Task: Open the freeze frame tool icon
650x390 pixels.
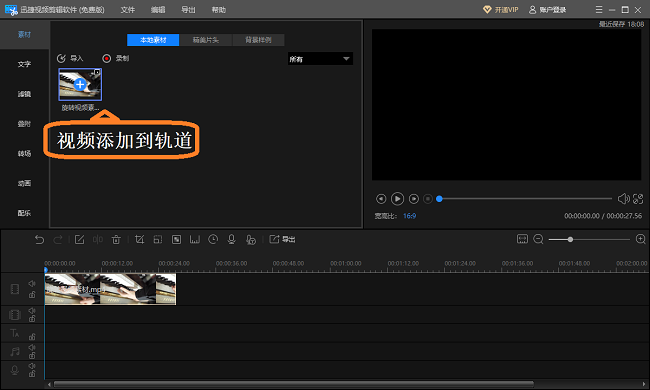Action: click(x=194, y=240)
